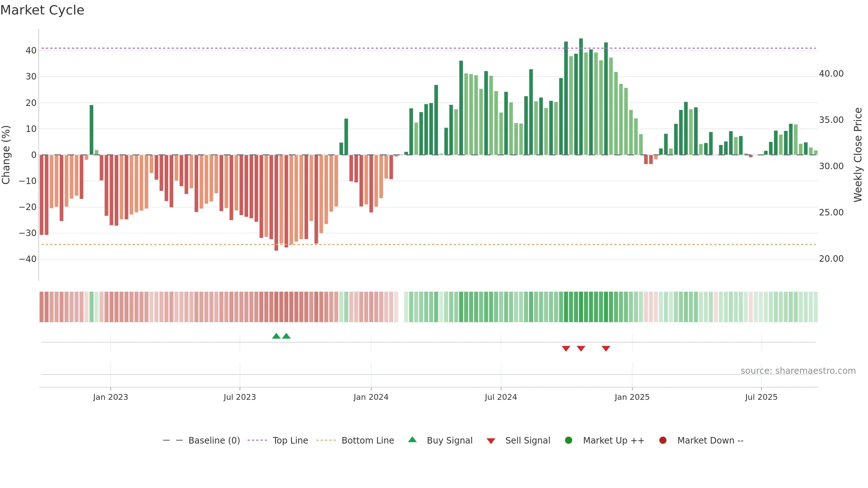The height and width of the screenshot is (488, 868).
Task: Click the orange dotted Bottom Line on chart
Action: [x=429, y=245]
